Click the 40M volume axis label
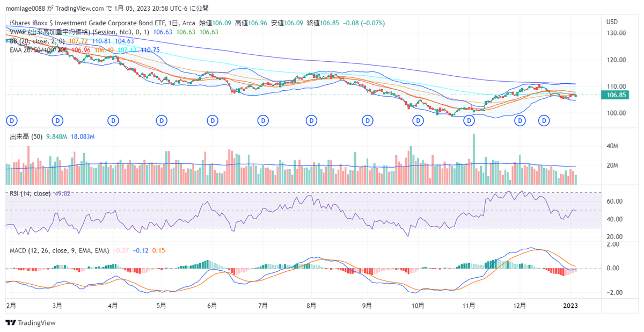The width and height of the screenshot is (644, 332). pos(613,146)
